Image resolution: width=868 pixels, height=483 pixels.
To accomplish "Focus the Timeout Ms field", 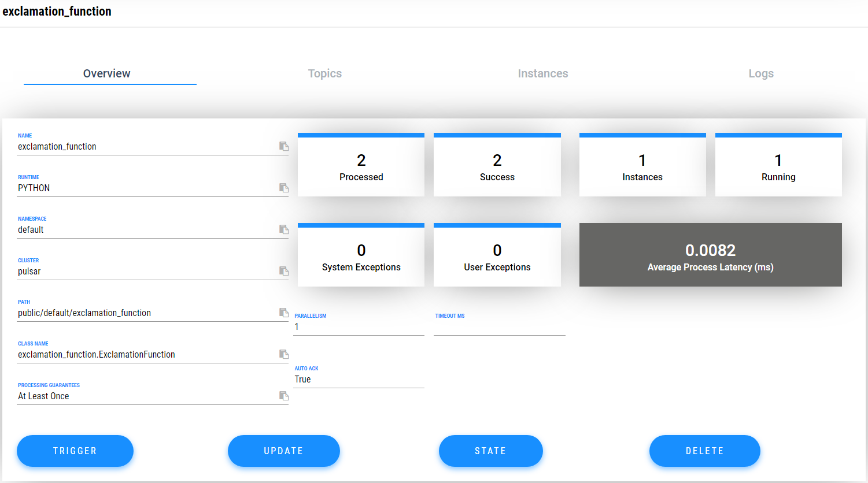I will pos(499,326).
